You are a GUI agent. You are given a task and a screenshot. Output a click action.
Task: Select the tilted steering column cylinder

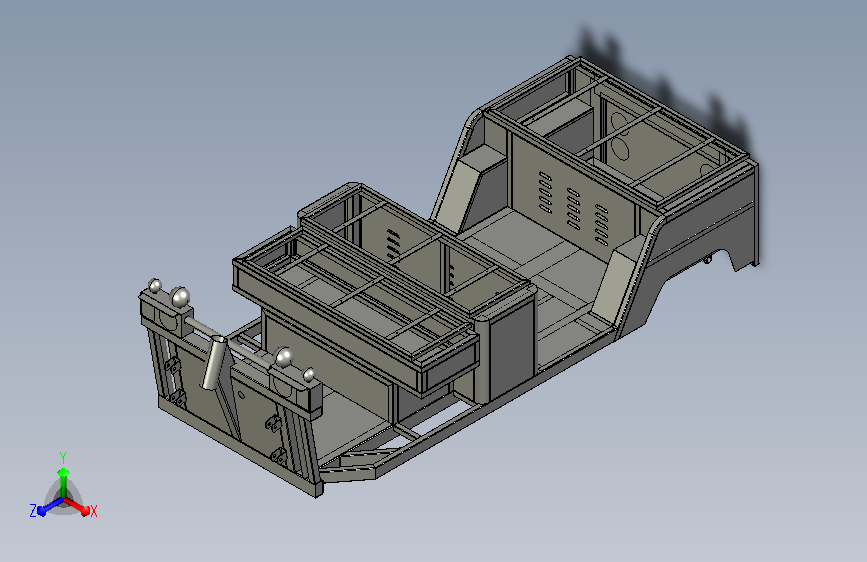[x=213, y=362]
